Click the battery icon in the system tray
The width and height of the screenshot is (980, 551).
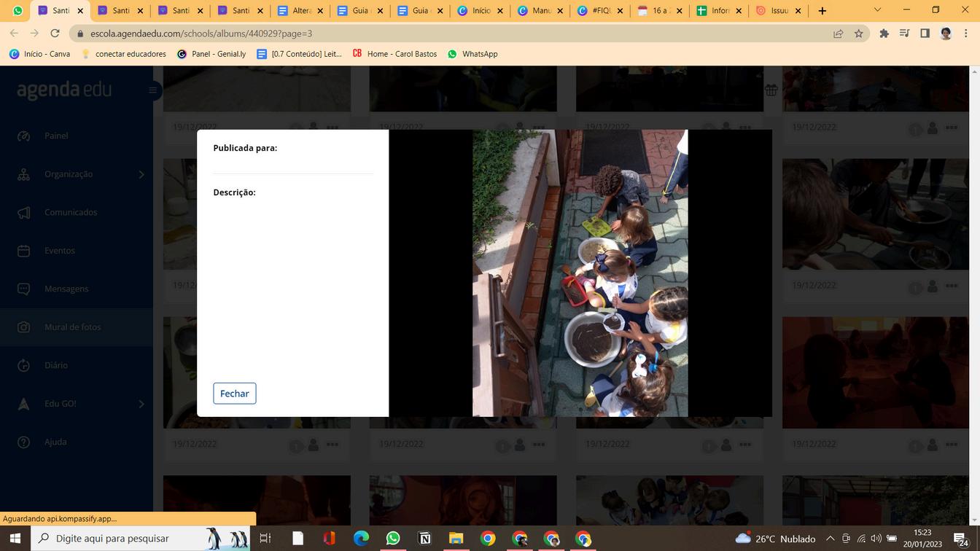pyautogui.click(x=892, y=539)
